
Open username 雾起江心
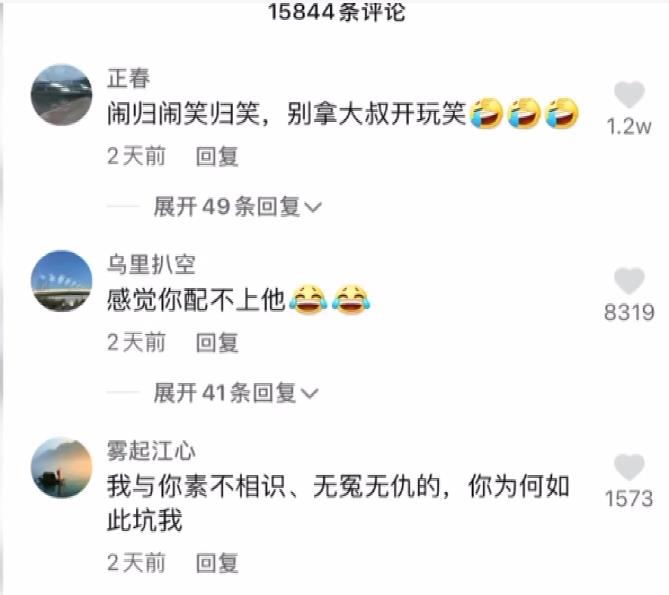click(x=151, y=451)
